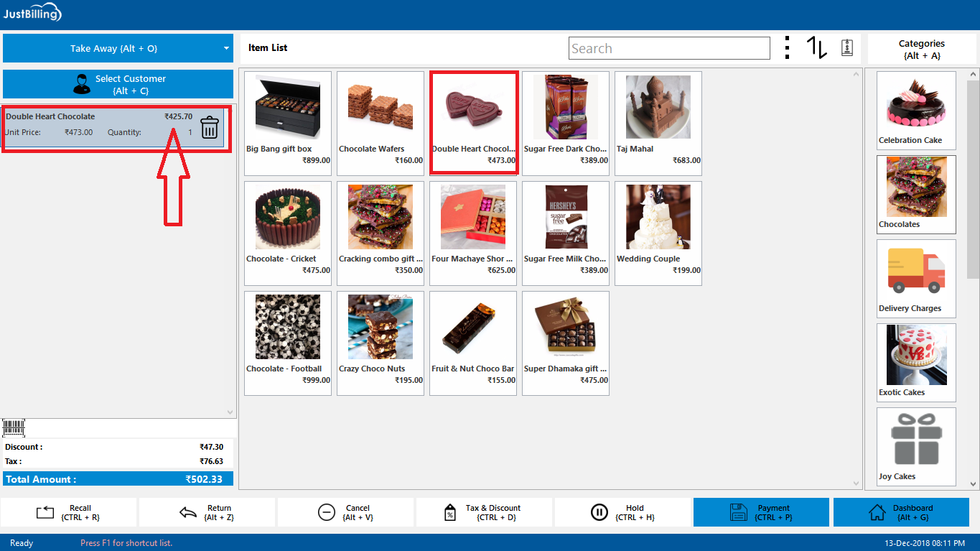Image resolution: width=980 pixels, height=551 pixels.
Task: Click the Discount ₹47.30 row
Action: coord(118,447)
